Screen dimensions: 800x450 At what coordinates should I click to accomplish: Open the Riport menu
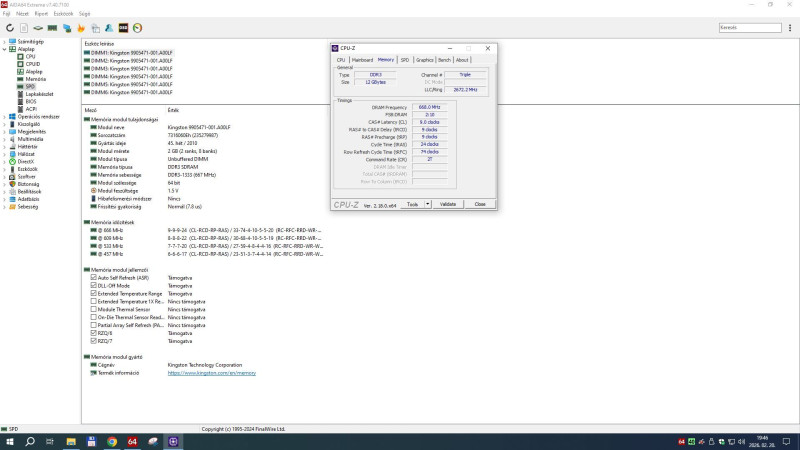pos(41,14)
